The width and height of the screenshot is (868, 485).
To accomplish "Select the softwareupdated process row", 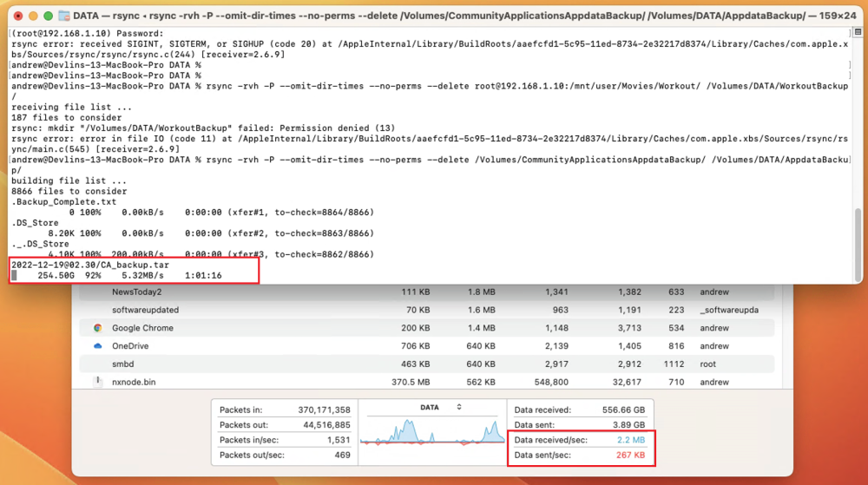I will [427, 310].
